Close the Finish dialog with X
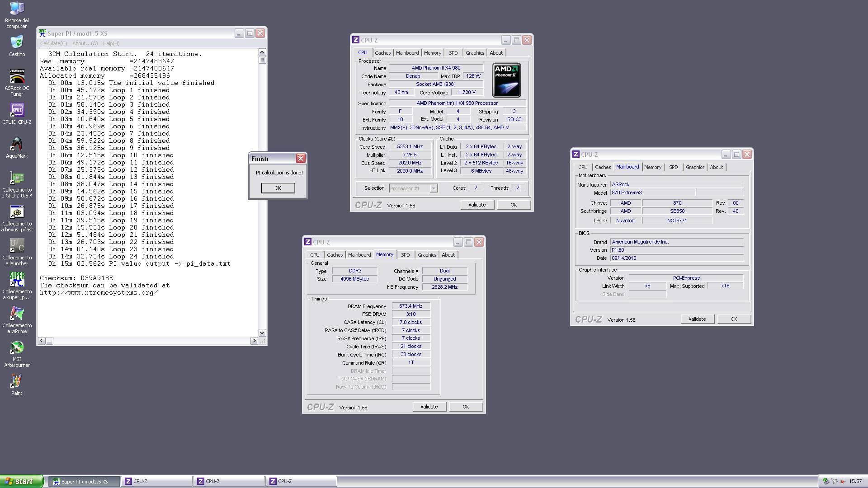 click(x=301, y=159)
